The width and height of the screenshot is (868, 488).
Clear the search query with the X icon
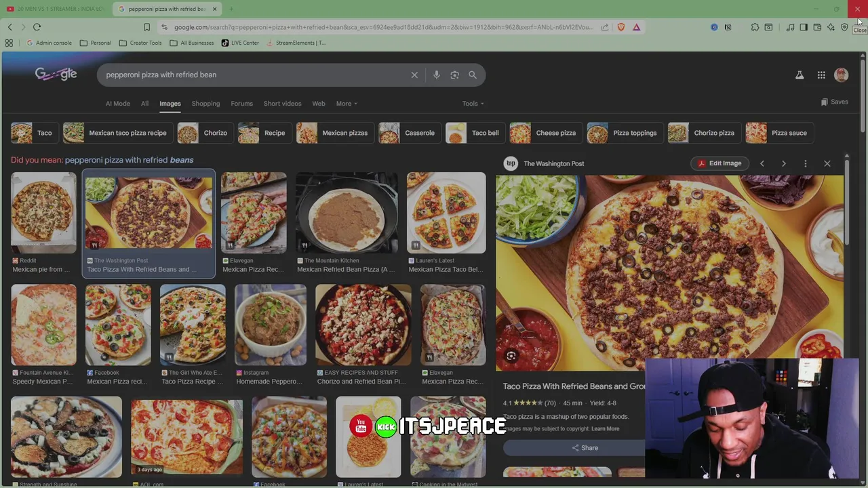pos(414,75)
